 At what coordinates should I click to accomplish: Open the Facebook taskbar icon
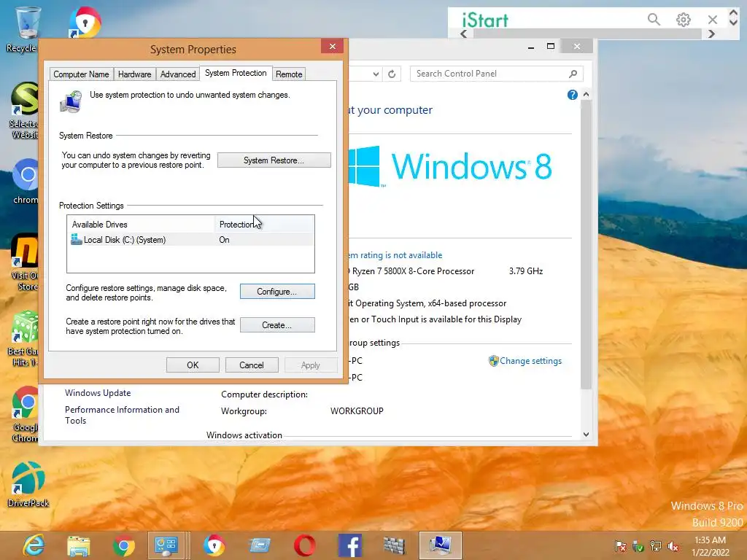click(349, 545)
